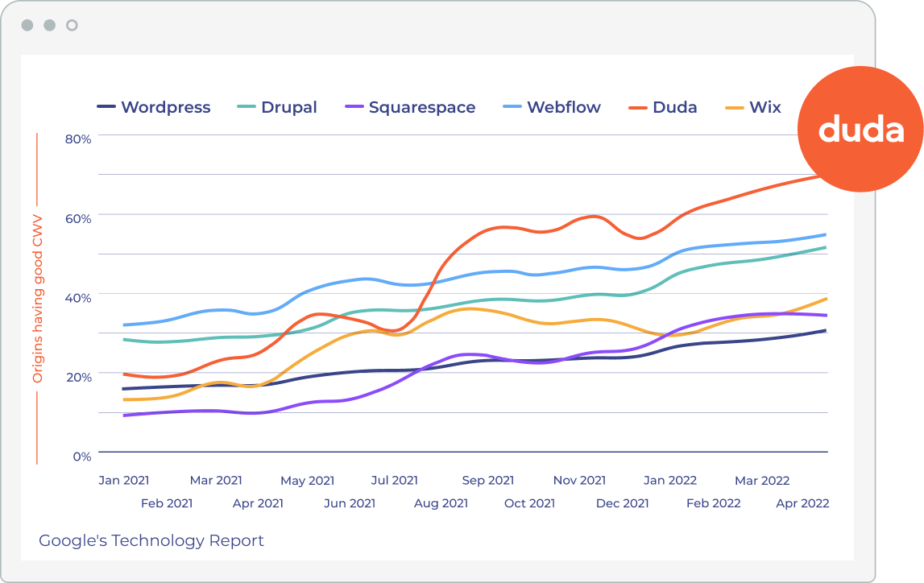
Task: Click the Squarespace legend label
Action: point(422,107)
